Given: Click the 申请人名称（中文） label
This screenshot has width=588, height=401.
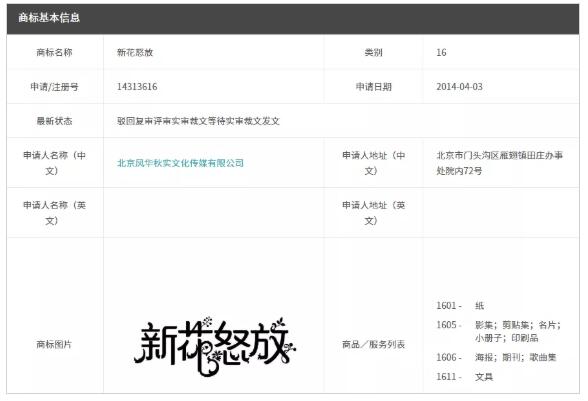Looking at the screenshot, I should [x=54, y=163].
